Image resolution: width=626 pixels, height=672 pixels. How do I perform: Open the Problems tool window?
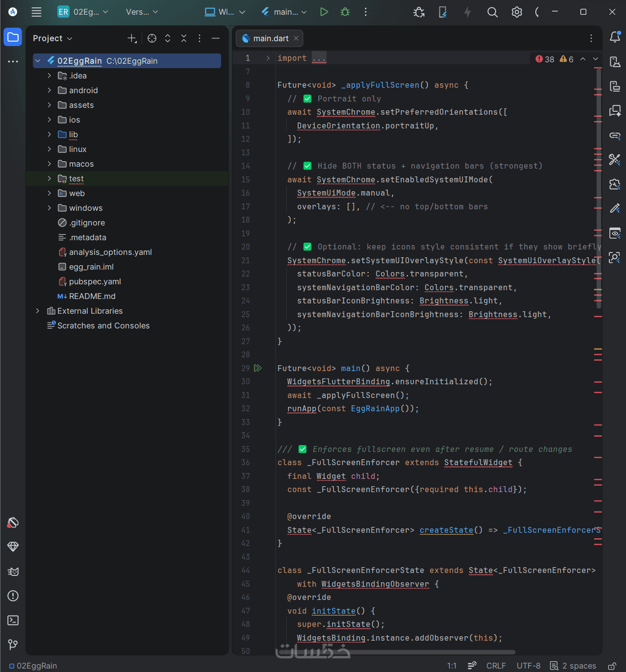13,596
